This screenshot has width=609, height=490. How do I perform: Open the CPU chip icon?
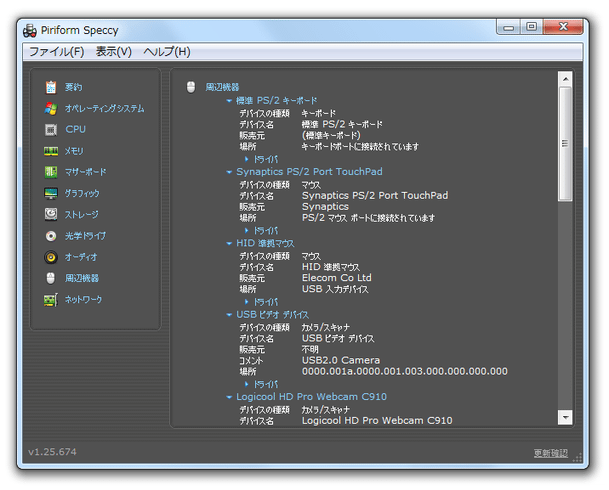tap(51, 129)
